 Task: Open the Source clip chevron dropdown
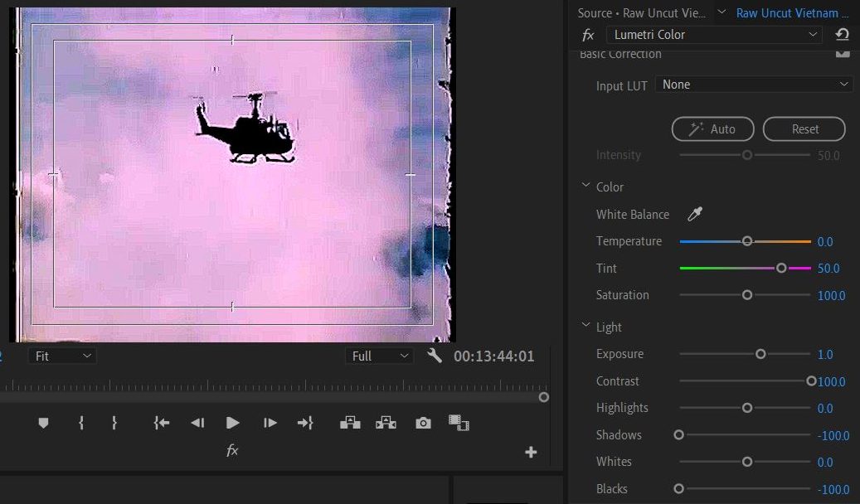[722, 12]
